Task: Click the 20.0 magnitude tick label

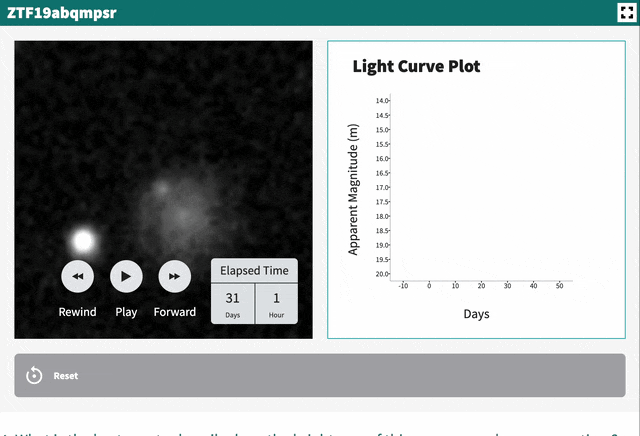Action: (382, 274)
